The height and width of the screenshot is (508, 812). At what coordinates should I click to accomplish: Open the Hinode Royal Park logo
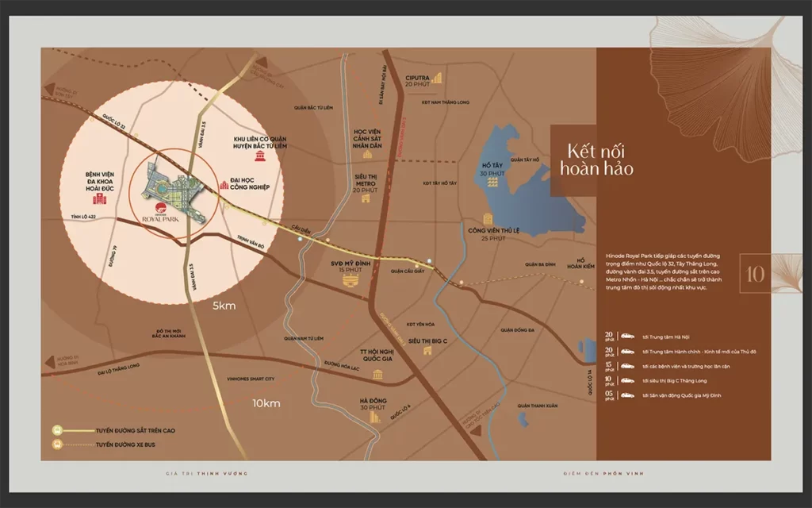(162, 208)
